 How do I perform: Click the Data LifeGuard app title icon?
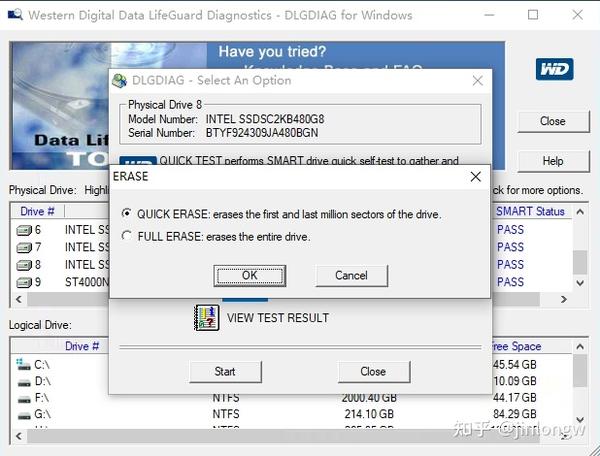point(15,15)
